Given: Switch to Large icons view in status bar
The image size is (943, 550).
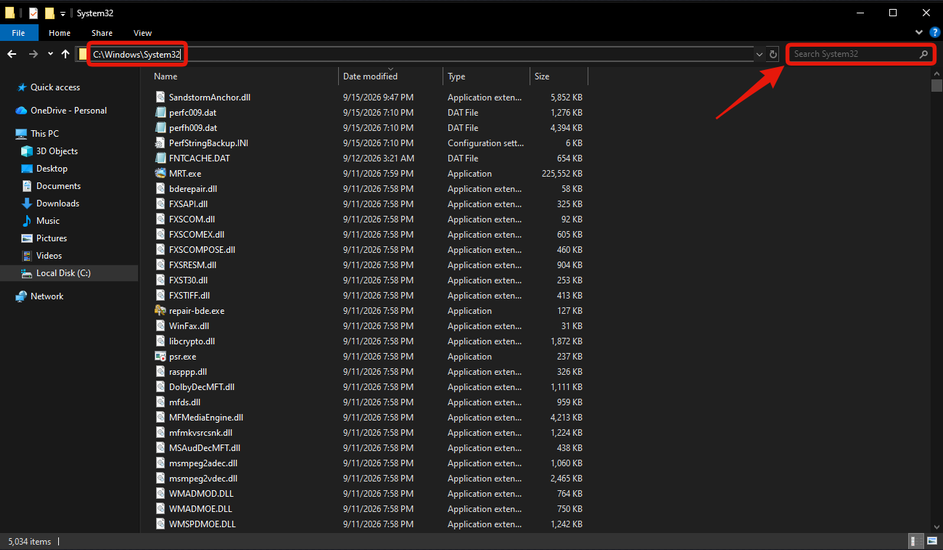Looking at the screenshot, I should point(932,541).
